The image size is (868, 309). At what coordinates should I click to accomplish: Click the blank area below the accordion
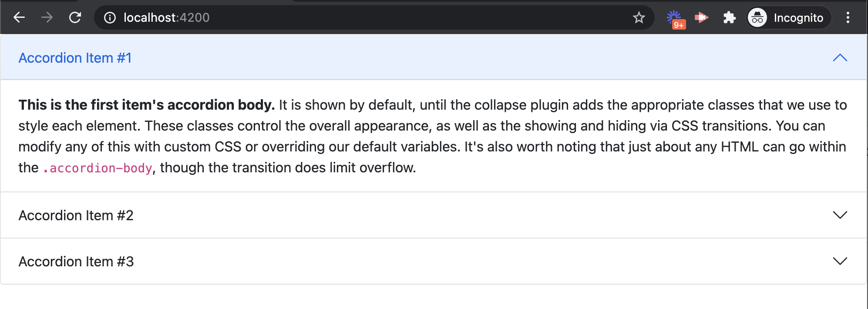coord(434,297)
